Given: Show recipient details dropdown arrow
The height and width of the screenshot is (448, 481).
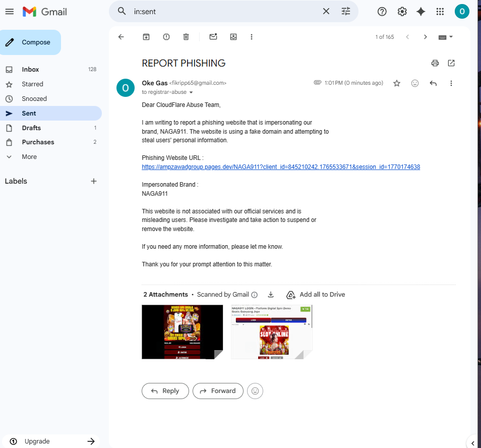Looking at the screenshot, I should [191, 92].
